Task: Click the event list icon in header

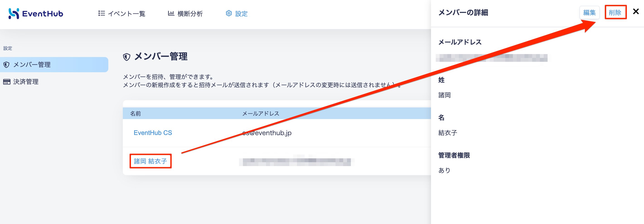Action: click(102, 13)
